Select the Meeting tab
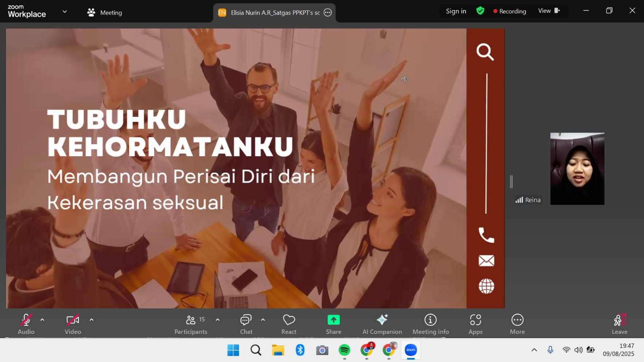Screen dimensions: 644x362 105,12
